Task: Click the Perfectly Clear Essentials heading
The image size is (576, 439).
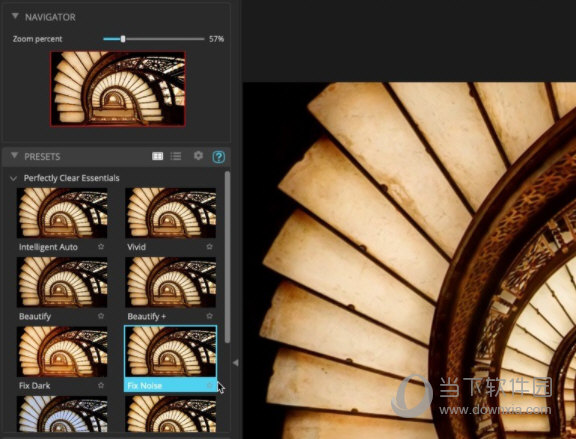Action: [72, 178]
